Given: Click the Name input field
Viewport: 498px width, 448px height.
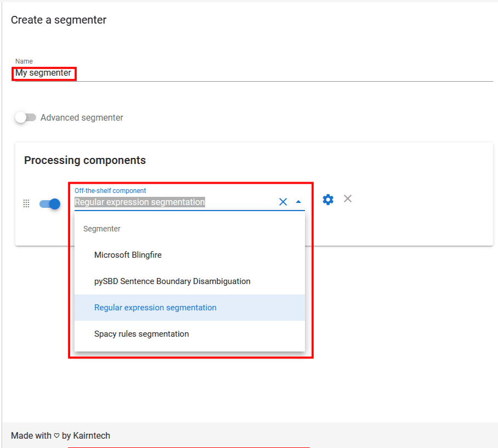Looking at the screenshot, I should (x=252, y=73).
